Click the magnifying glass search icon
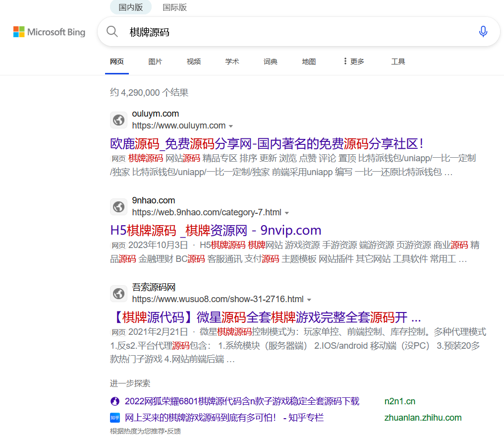504x441 pixels. [112, 32]
